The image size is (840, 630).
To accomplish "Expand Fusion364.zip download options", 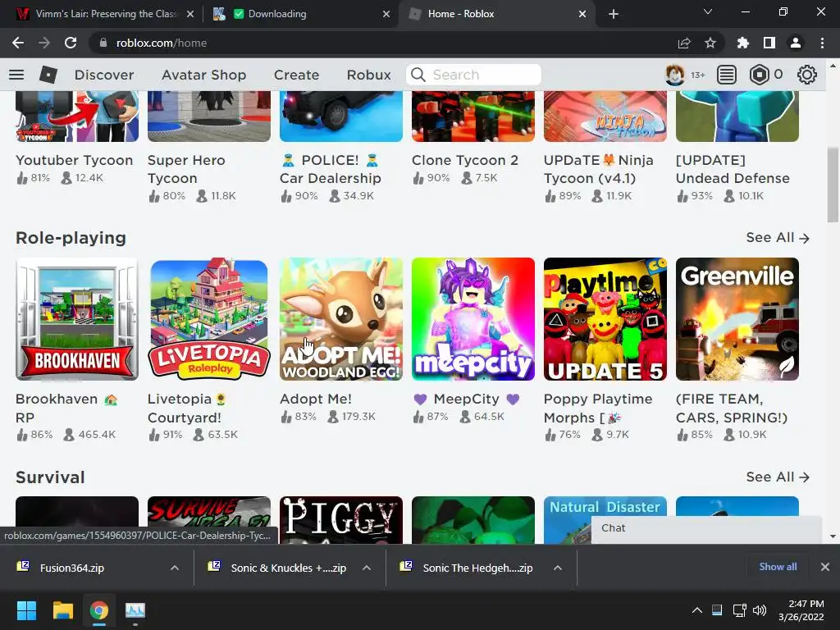I will click(x=175, y=568).
